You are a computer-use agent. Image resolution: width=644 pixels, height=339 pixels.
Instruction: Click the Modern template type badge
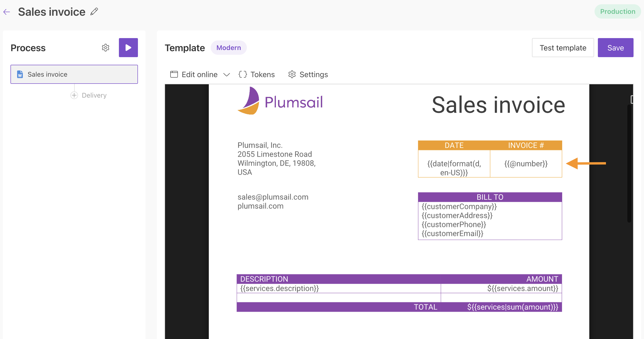point(229,48)
